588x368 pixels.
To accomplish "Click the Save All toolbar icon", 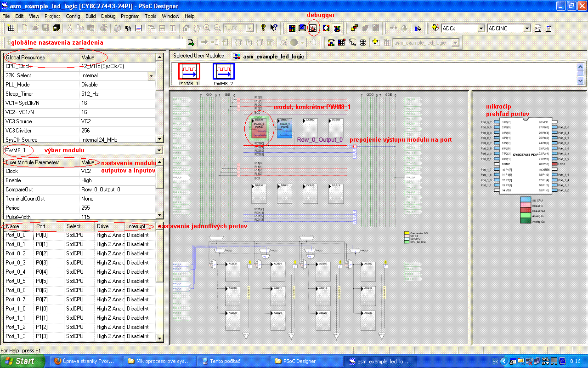I will click(56, 28).
